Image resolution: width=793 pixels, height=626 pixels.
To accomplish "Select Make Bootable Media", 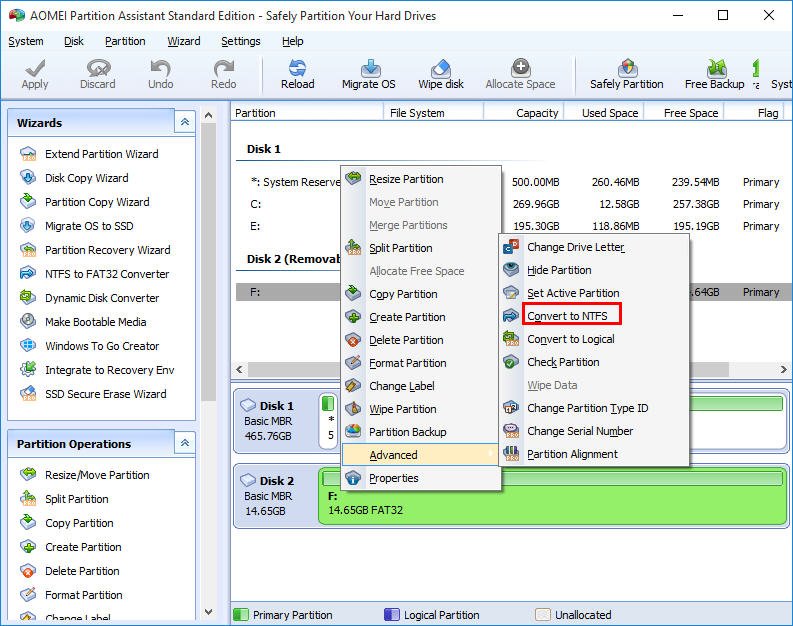I will [96, 322].
